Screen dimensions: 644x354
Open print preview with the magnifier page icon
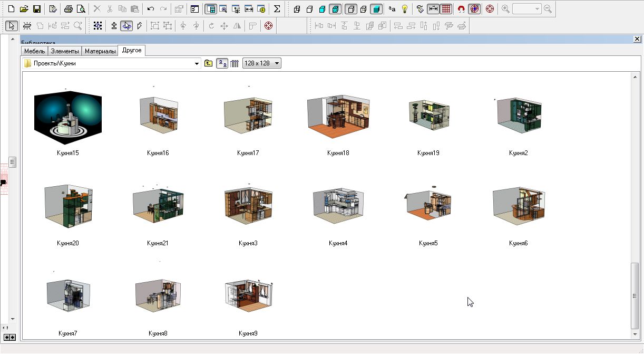(x=81, y=9)
